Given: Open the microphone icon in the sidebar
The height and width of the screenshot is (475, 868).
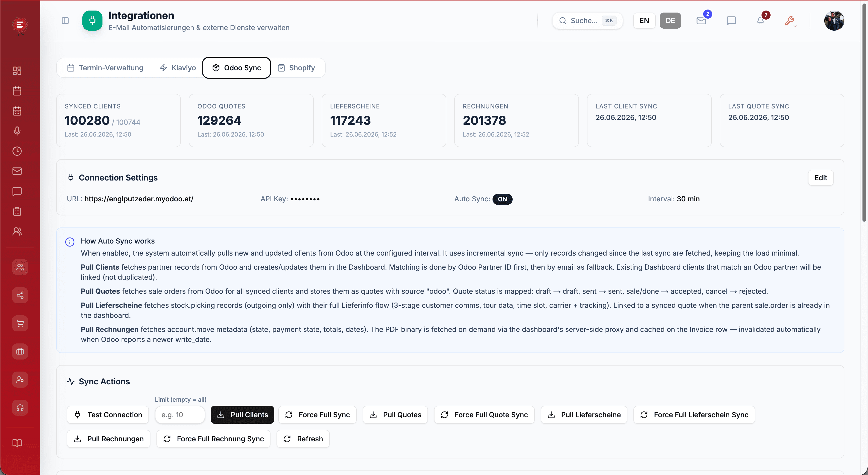Looking at the screenshot, I should pyautogui.click(x=17, y=131).
